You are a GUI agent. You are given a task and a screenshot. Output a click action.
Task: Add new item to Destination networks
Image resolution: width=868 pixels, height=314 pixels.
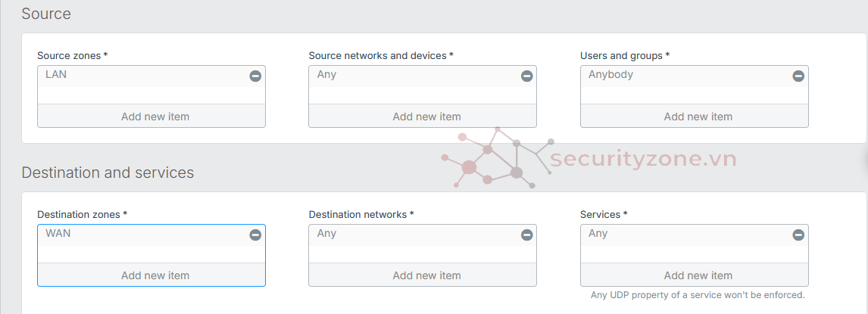coord(426,275)
